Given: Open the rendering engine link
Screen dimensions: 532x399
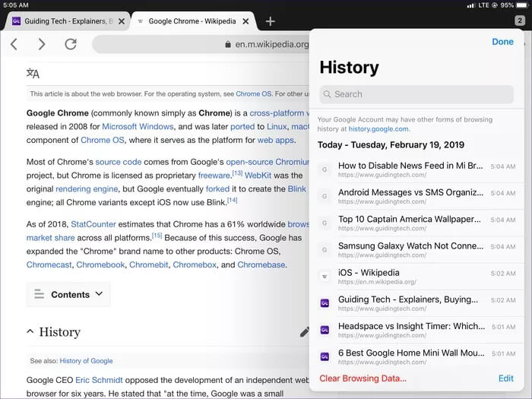Looking at the screenshot, I should click(x=87, y=189).
